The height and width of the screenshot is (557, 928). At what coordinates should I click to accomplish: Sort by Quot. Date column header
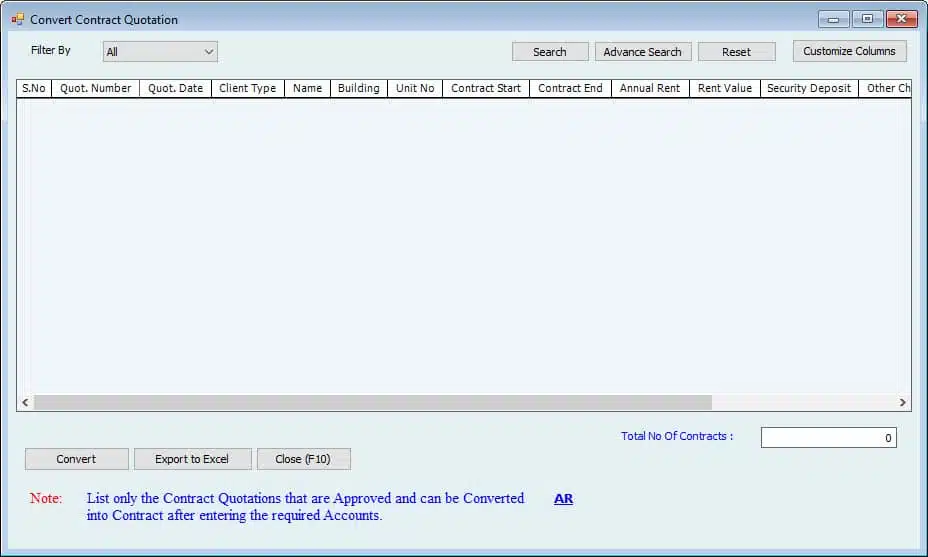point(175,88)
